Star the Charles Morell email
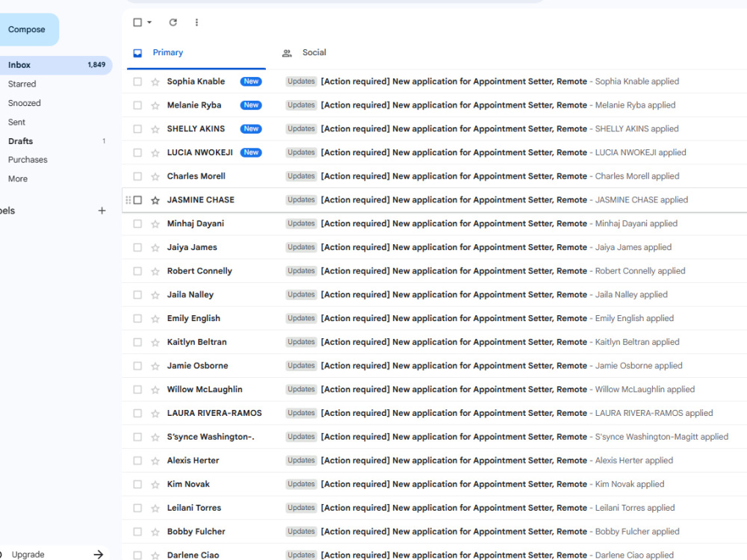 [x=155, y=177]
